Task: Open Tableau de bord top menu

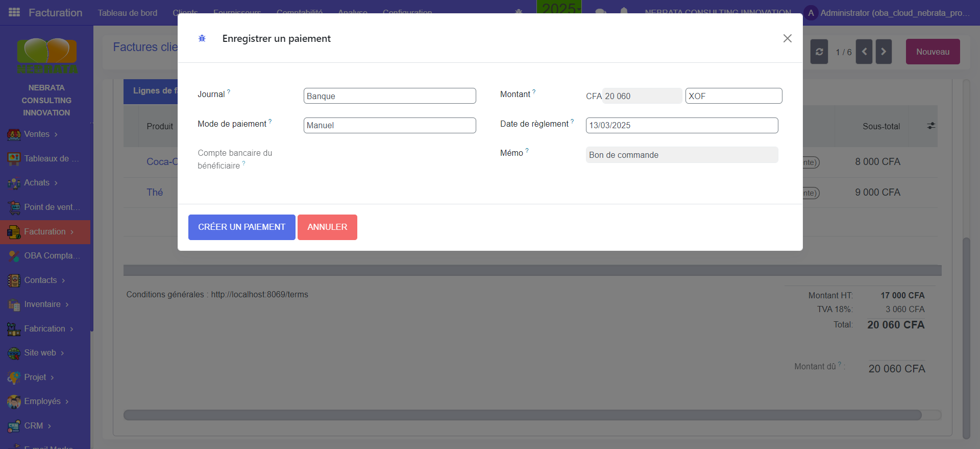Action: (128, 13)
